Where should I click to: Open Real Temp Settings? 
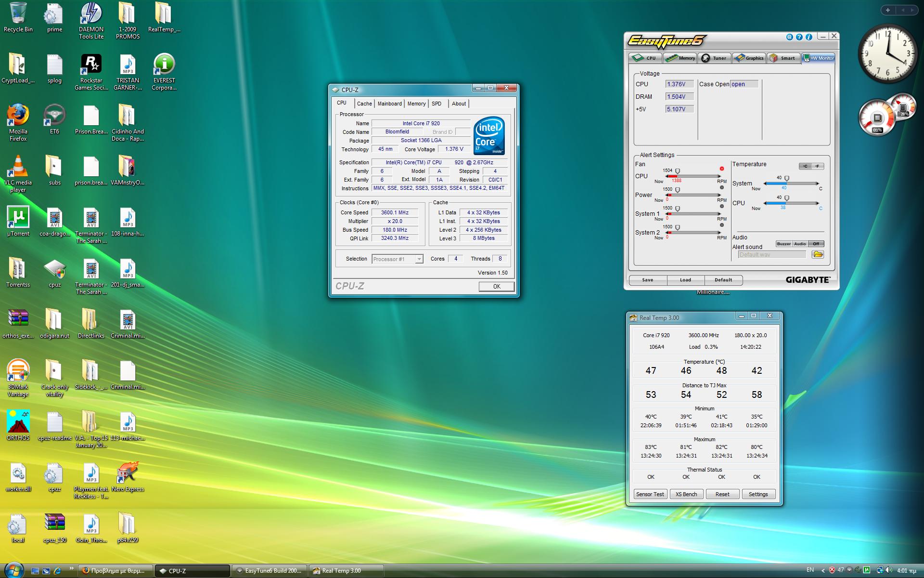pos(758,494)
